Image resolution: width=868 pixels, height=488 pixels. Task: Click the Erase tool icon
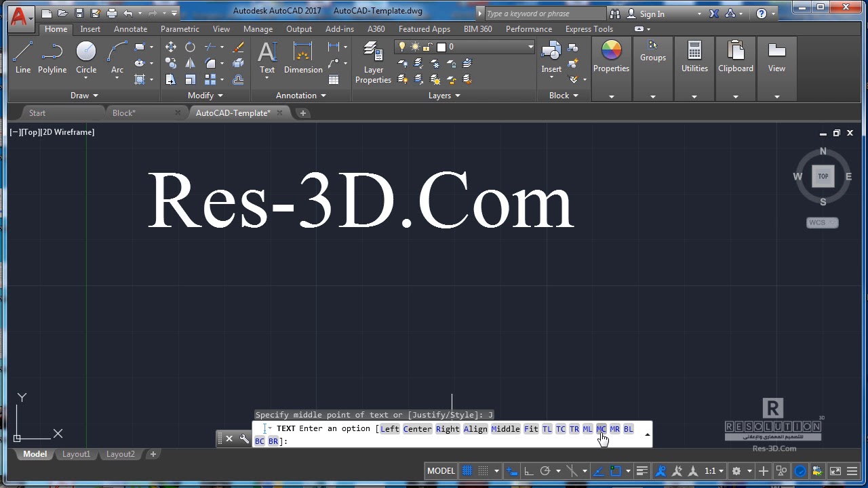tap(238, 47)
